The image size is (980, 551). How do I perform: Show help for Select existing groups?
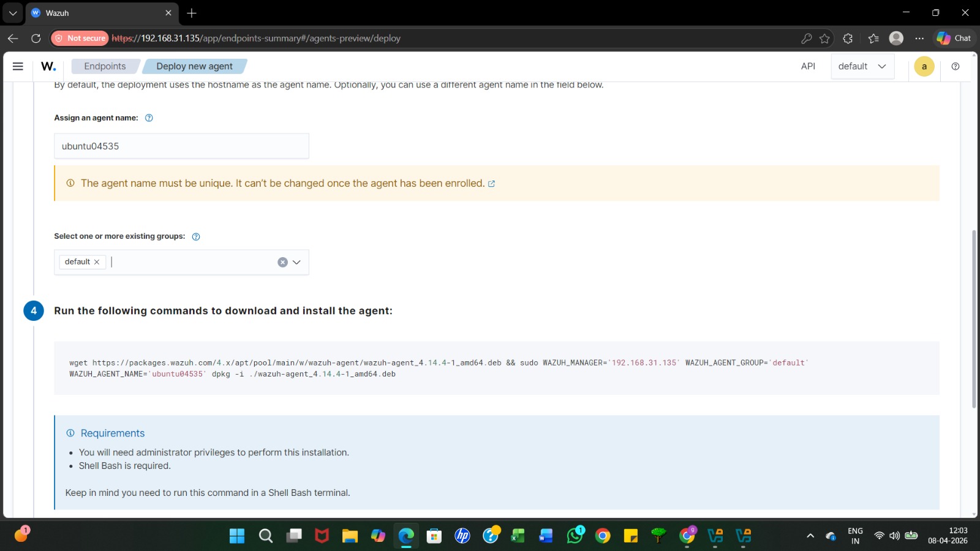(x=196, y=236)
